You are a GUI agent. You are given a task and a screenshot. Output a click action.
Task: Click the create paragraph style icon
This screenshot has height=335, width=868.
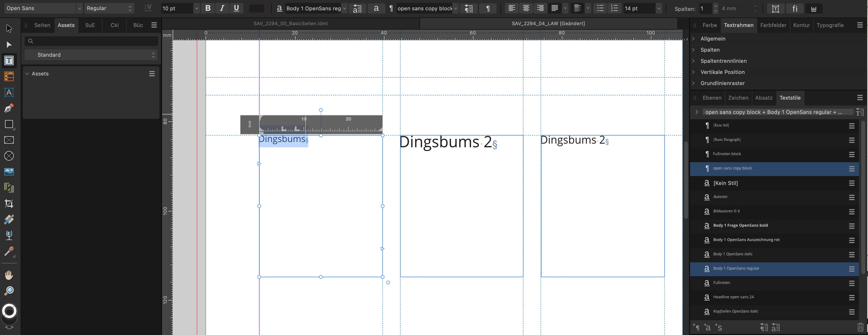696,327
